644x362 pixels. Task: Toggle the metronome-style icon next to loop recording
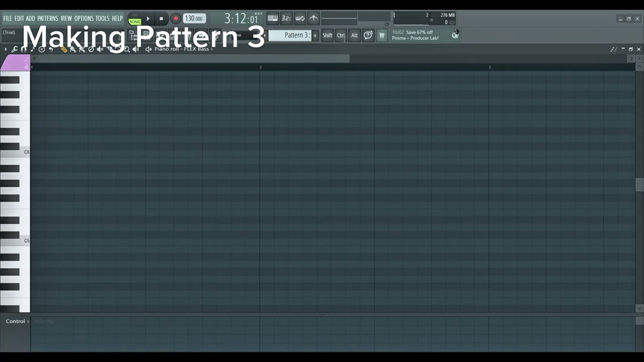click(x=313, y=19)
